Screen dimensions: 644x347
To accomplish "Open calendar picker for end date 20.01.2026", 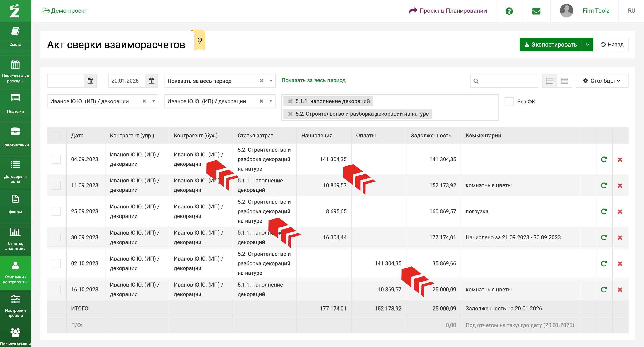I will point(152,81).
